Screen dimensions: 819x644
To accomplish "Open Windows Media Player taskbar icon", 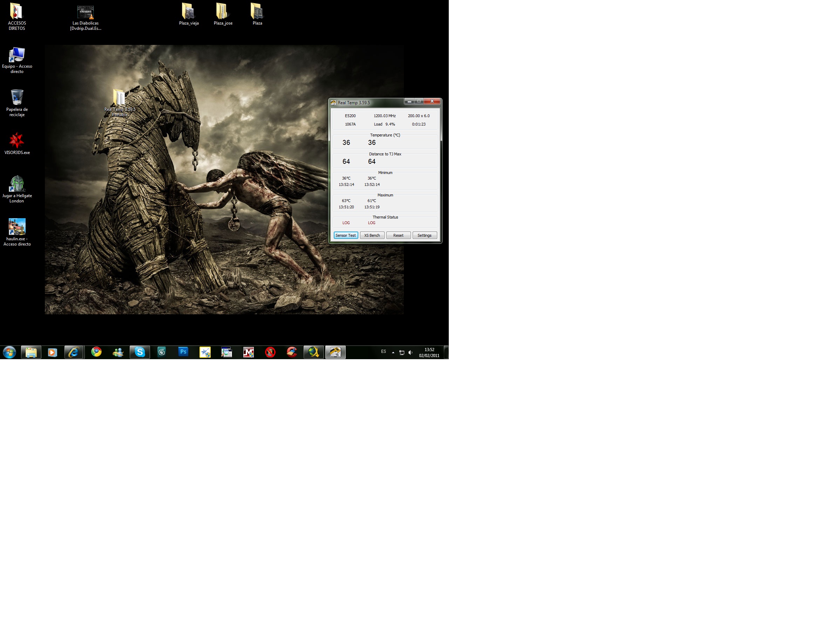I will click(52, 352).
